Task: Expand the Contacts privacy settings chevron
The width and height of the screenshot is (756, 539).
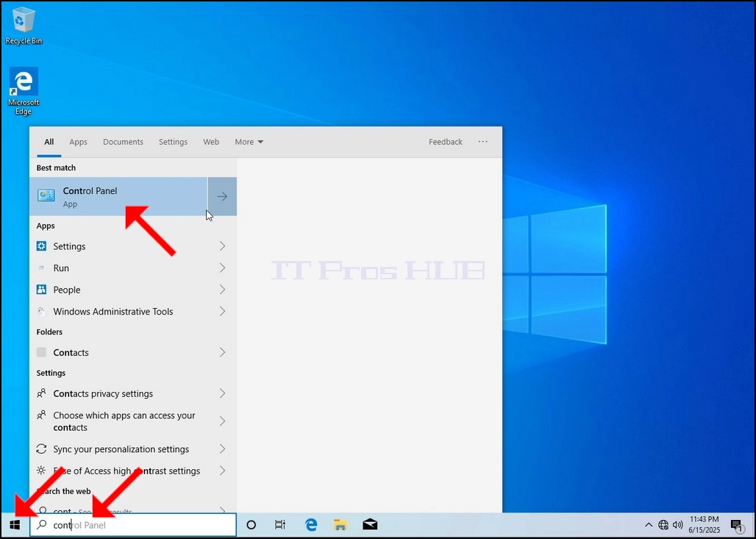Action: (x=222, y=393)
